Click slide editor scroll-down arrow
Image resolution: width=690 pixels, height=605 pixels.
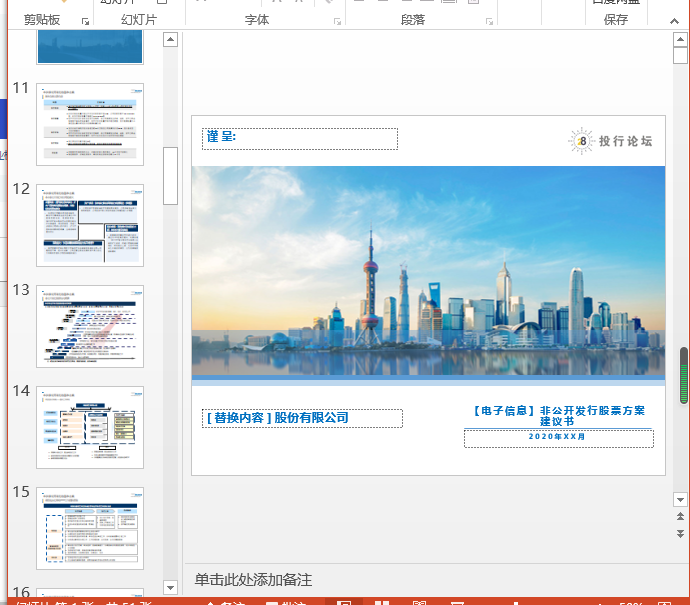point(680,499)
